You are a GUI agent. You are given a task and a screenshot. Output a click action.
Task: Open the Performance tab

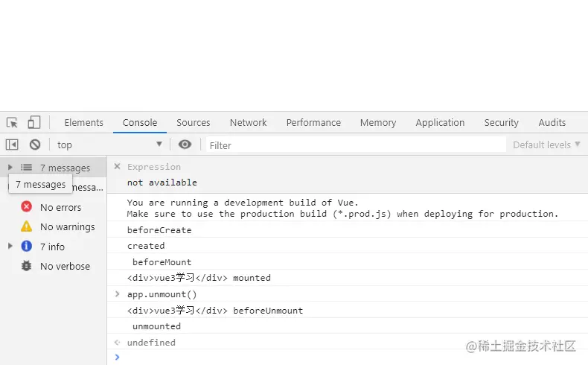(313, 123)
